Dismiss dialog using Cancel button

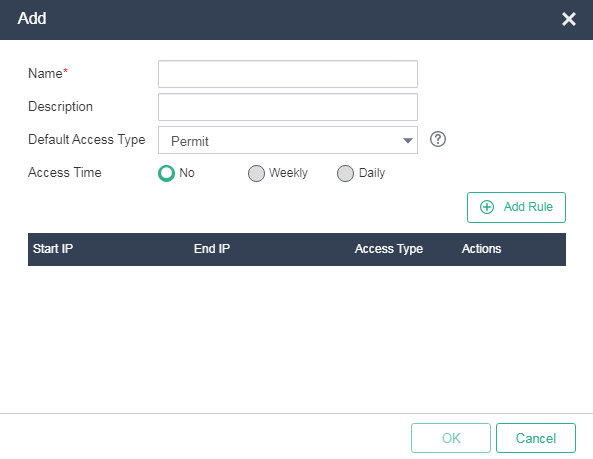536,438
